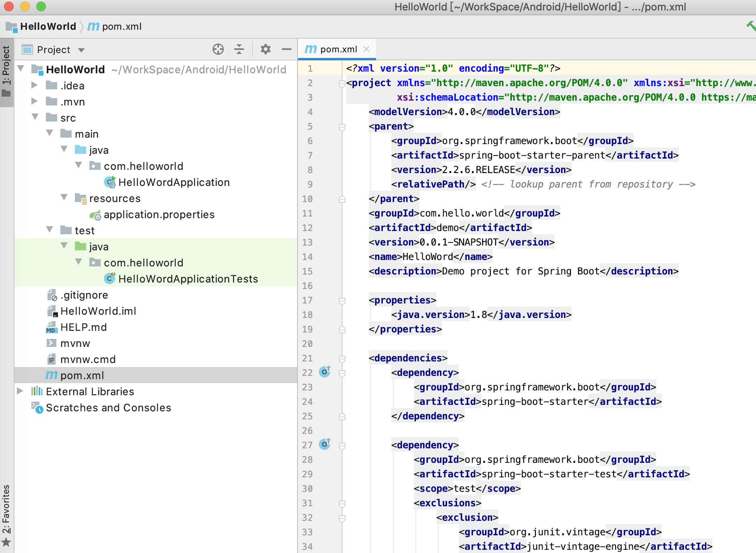Click the blue main java source folder icon
Image resolution: width=756 pixels, height=553 pixels.
coord(81,150)
